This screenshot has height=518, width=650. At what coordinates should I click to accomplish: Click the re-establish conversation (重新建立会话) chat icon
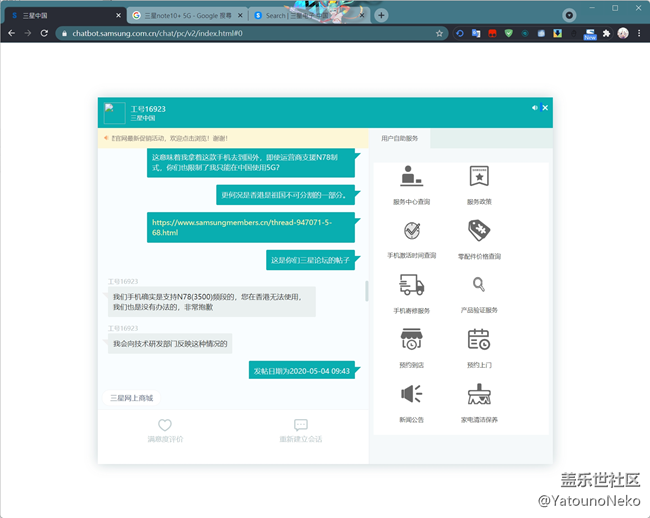(301, 425)
